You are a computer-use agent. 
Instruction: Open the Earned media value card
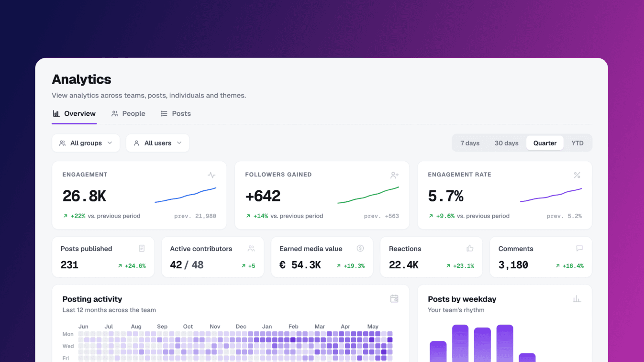322,257
